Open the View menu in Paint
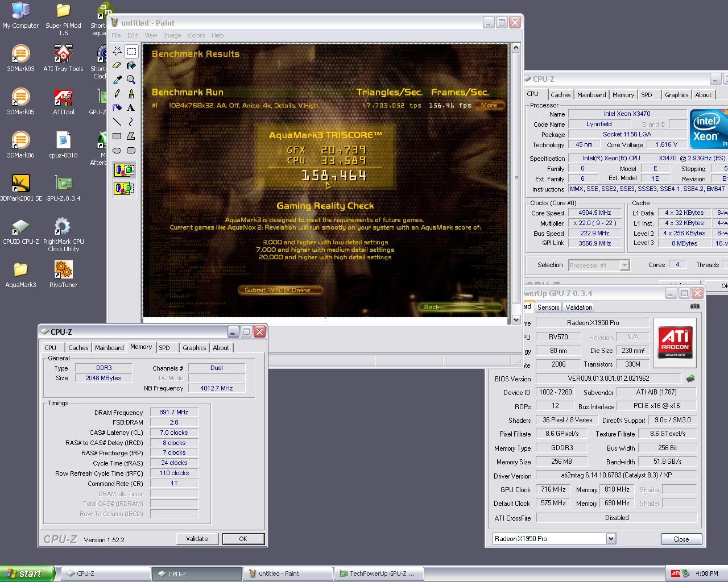728x582 pixels. [x=151, y=35]
